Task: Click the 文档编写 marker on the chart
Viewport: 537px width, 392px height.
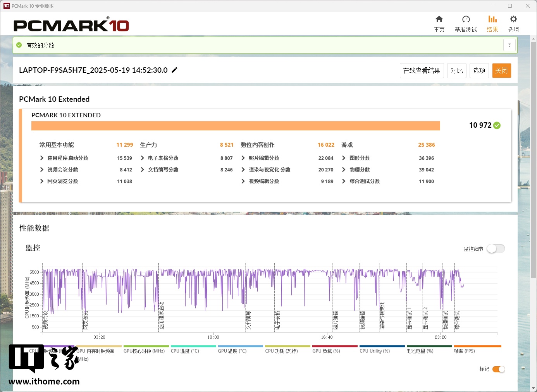Action: (x=248, y=320)
